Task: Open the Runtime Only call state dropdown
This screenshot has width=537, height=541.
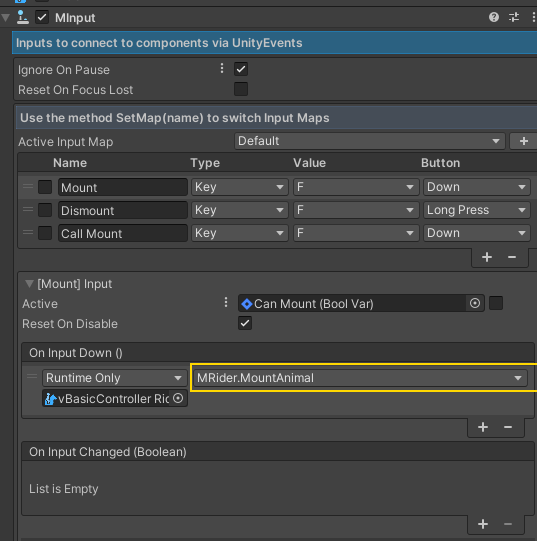Action: 114,378
